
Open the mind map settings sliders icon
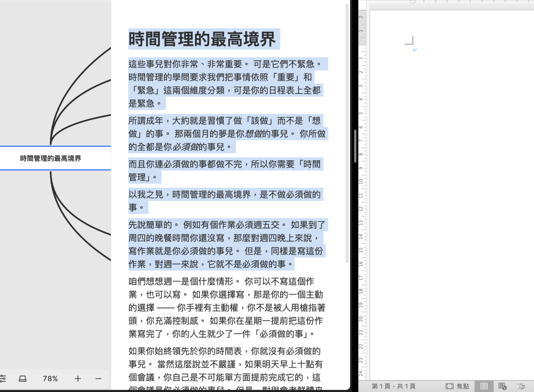click(x=2, y=379)
